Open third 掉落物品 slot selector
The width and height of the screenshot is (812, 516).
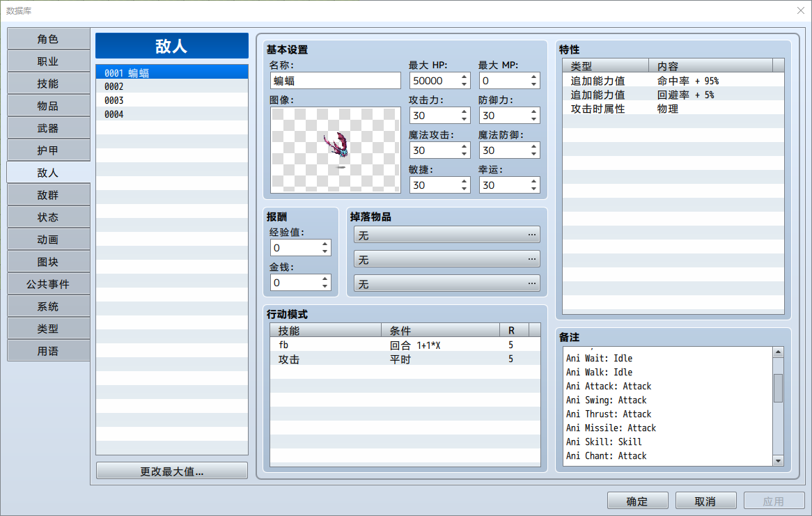pos(447,283)
